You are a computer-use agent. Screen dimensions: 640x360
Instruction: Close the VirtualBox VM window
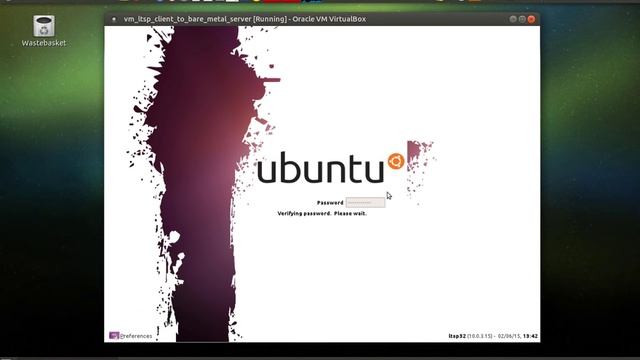[x=531, y=19]
